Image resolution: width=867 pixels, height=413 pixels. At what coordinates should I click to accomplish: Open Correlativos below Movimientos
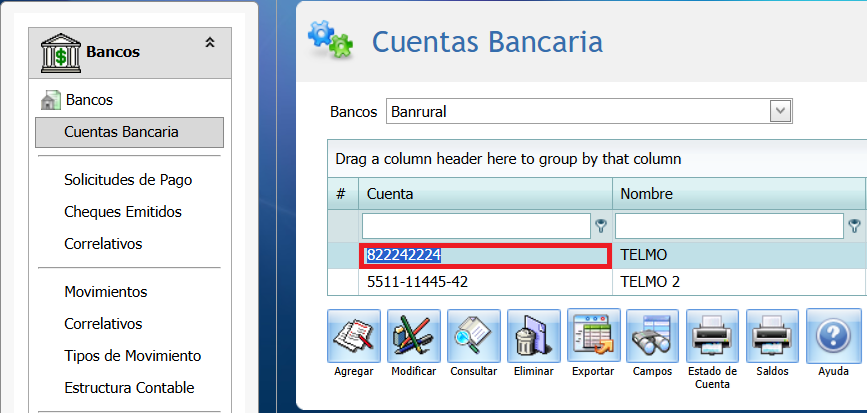tap(103, 323)
